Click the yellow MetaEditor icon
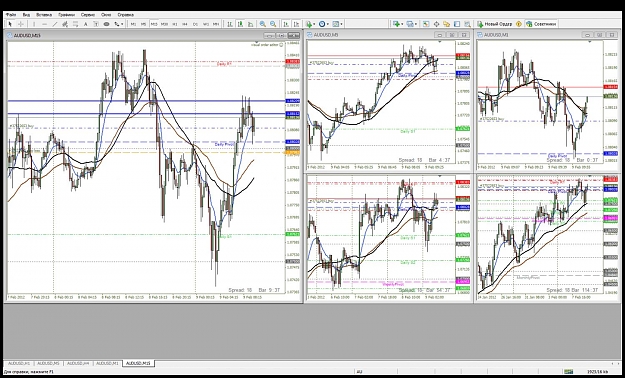This screenshot has height=378, width=625. pyautogui.click(x=519, y=24)
